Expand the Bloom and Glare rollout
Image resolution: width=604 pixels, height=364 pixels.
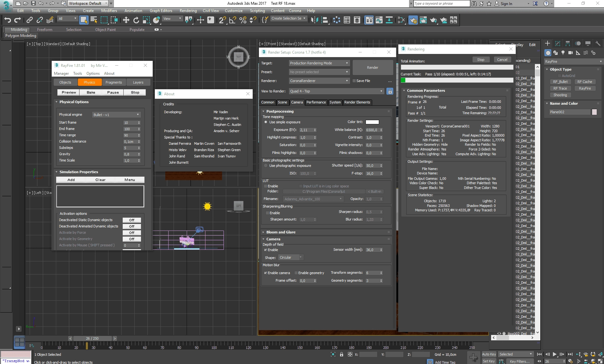(x=281, y=232)
